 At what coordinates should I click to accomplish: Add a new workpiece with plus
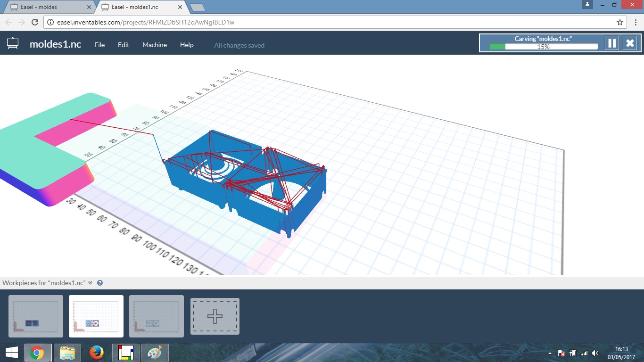tap(215, 316)
